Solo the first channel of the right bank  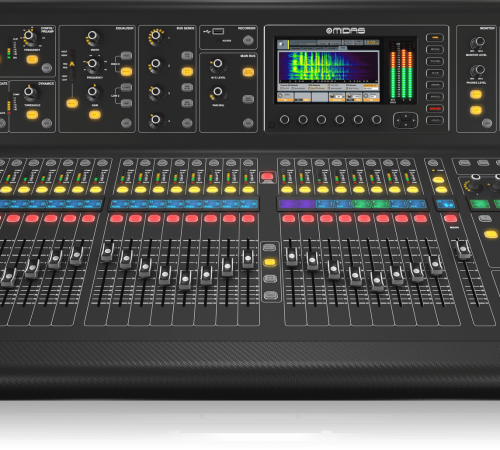287,190
